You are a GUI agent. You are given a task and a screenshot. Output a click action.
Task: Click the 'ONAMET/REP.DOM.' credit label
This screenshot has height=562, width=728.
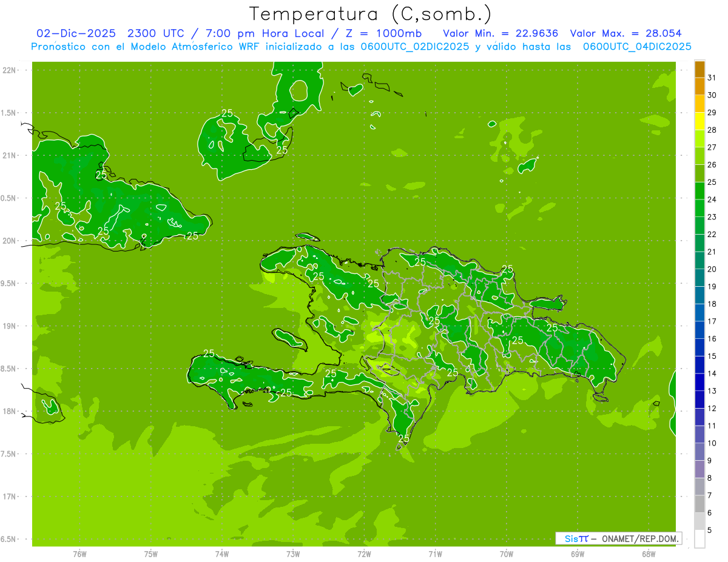640,538
